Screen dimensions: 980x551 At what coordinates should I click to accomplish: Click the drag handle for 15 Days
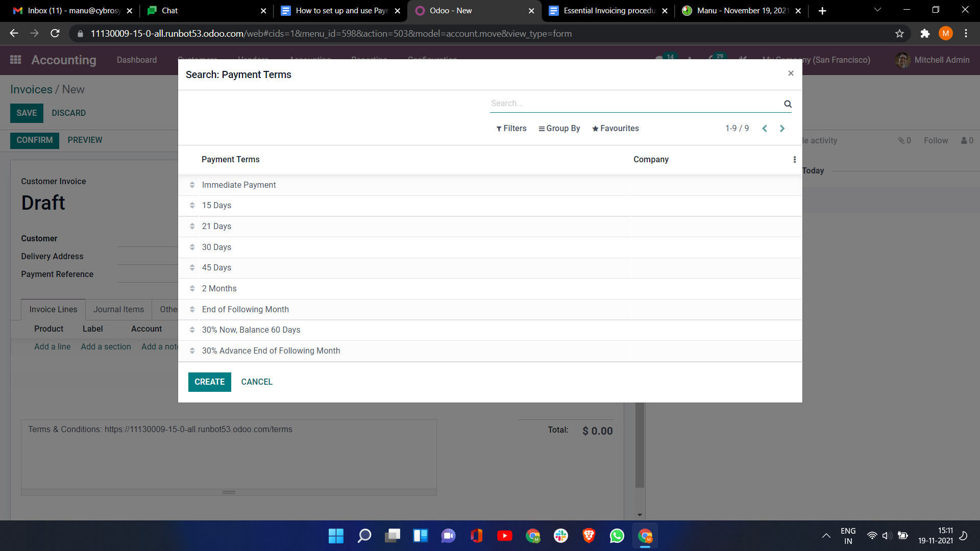pyautogui.click(x=192, y=205)
